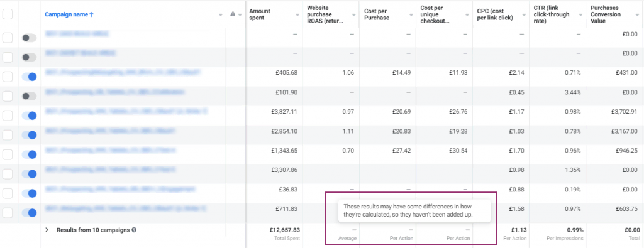Open the Website purchase ROAS column menu
Screen dimensions: 644x248
click(x=354, y=15)
